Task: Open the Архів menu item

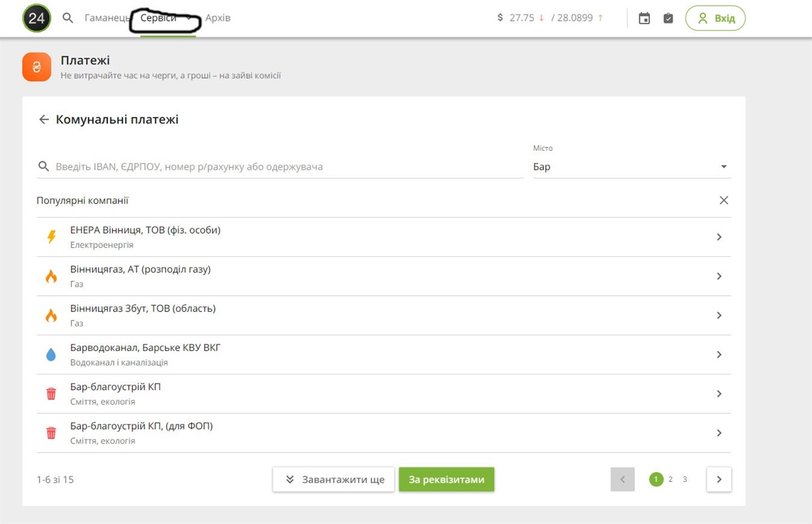Action: click(218, 18)
